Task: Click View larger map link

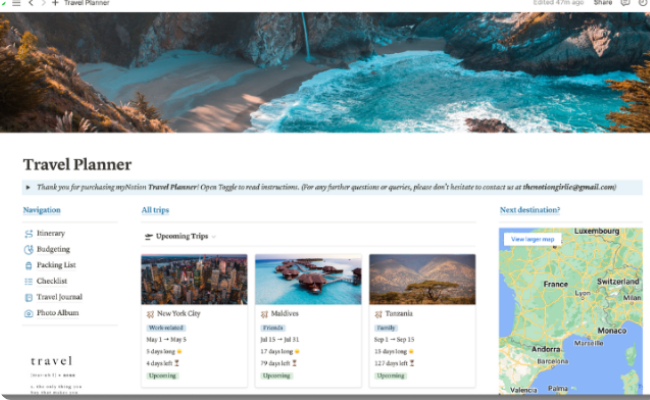Action: coord(532,239)
